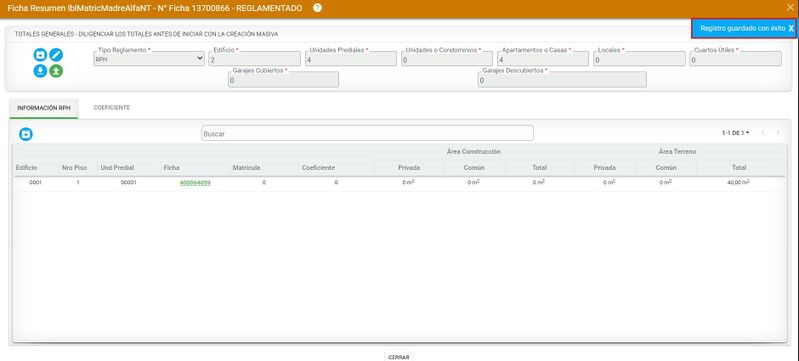The height and width of the screenshot is (361, 799).
Task: Click the Área Terreno group header
Action: (677, 151)
